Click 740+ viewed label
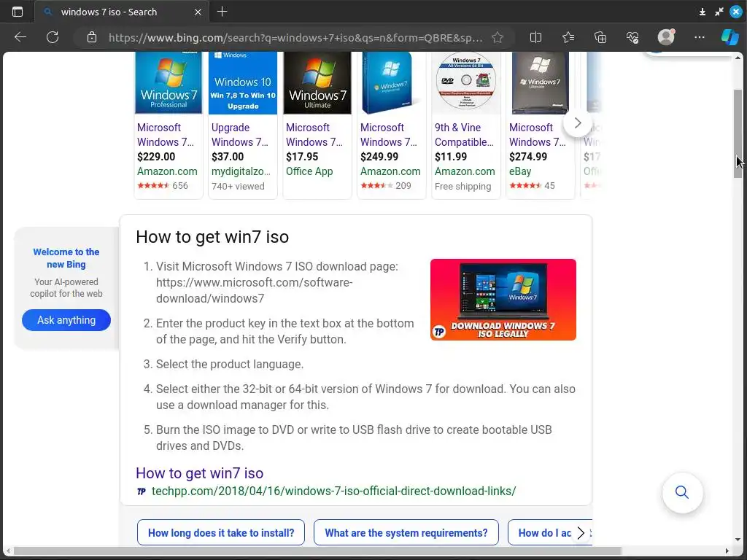Image resolution: width=747 pixels, height=560 pixels. [238, 186]
